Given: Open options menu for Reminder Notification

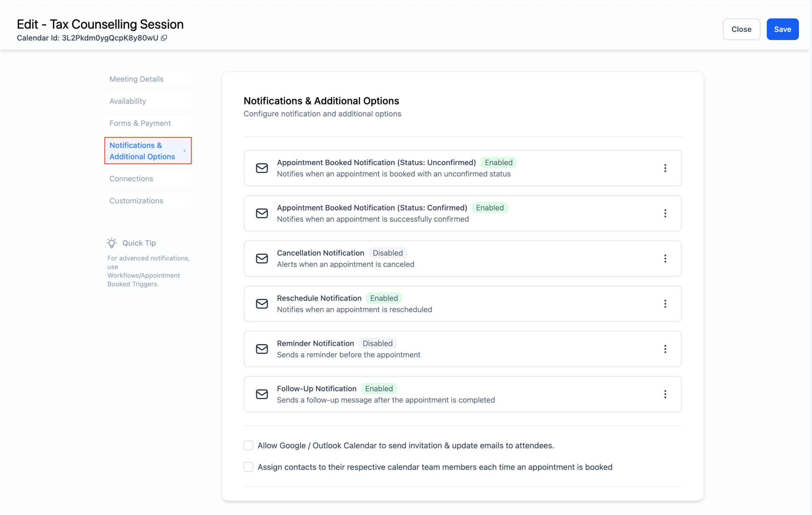Looking at the screenshot, I should point(665,349).
